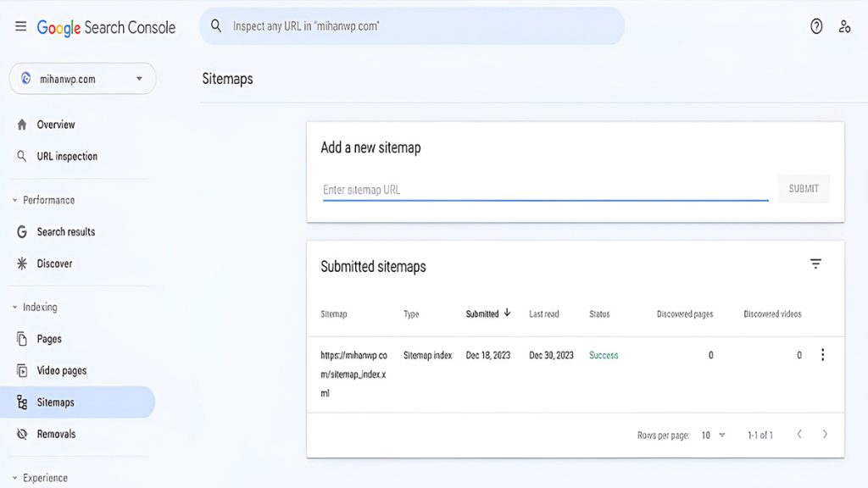The width and height of the screenshot is (868, 488).
Task: Click the Enter sitemap URL field
Action: (545, 190)
